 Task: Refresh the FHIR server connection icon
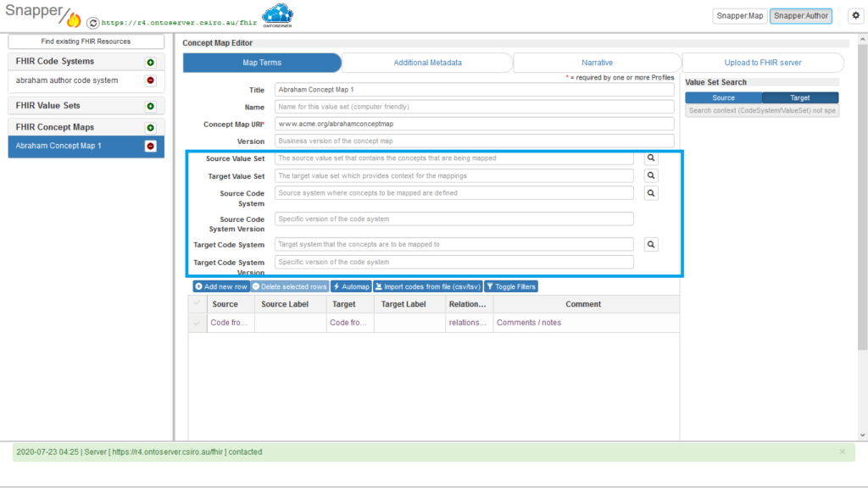pos(92,23)
